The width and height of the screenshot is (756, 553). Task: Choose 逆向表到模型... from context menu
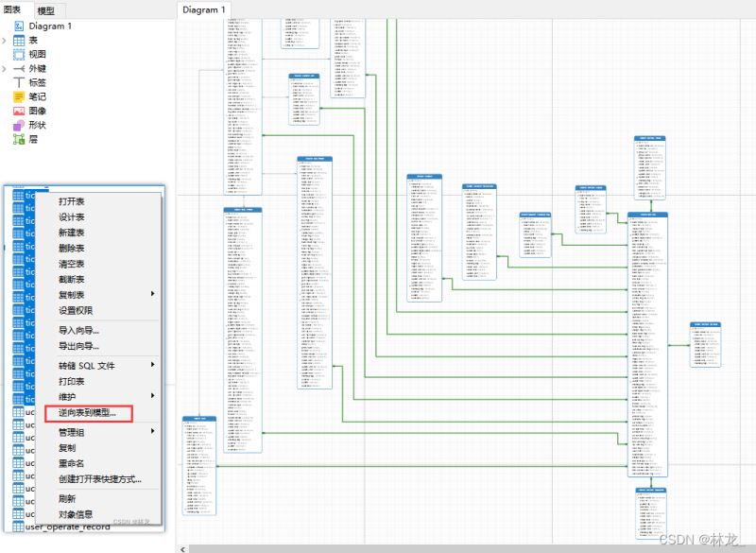88,413
